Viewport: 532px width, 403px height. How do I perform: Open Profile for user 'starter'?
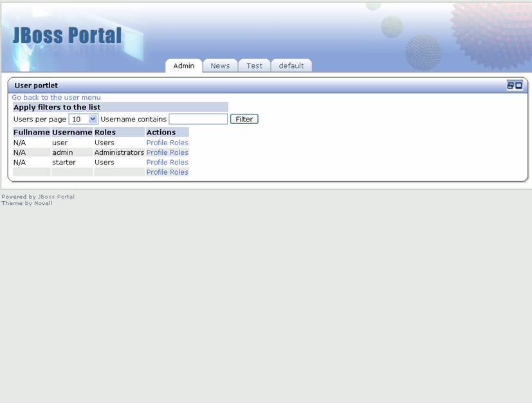click(157, 163)
